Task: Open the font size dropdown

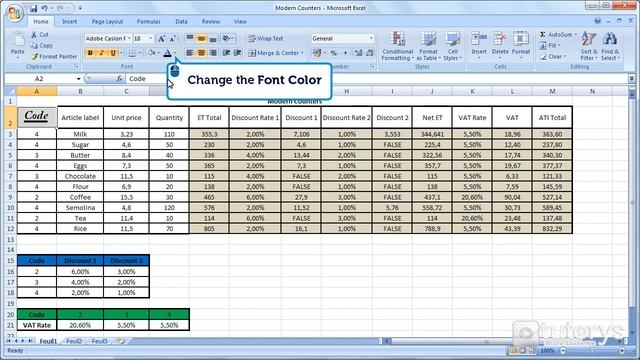Action: coord(151,39)
